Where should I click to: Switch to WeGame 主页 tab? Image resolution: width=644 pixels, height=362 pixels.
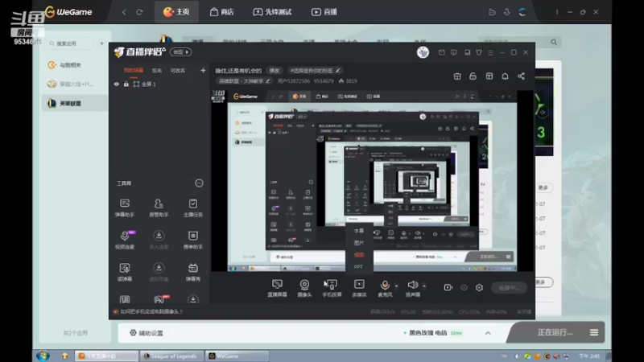click(x=176, y=12)
